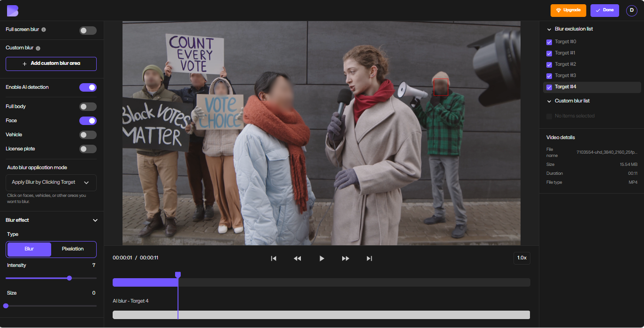Play the video

tap(322, 258)
